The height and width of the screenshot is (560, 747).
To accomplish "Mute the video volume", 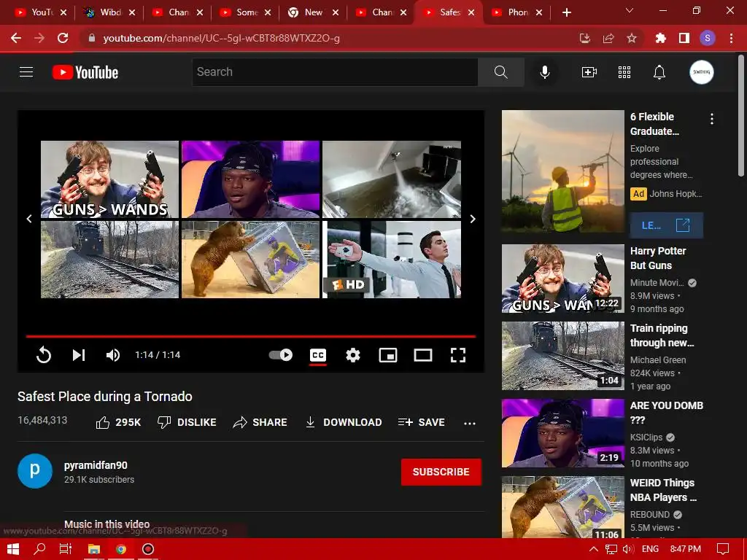I will click(113, 355).
